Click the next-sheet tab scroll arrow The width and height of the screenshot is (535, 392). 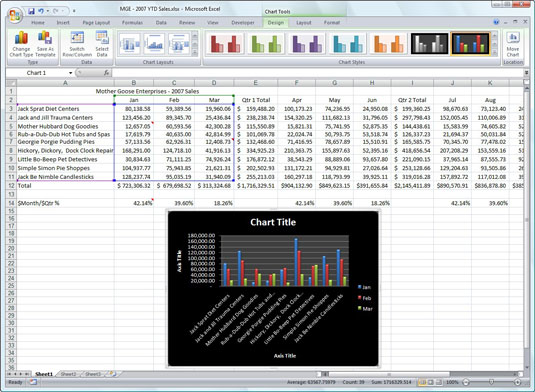click(x=20, y=374)
